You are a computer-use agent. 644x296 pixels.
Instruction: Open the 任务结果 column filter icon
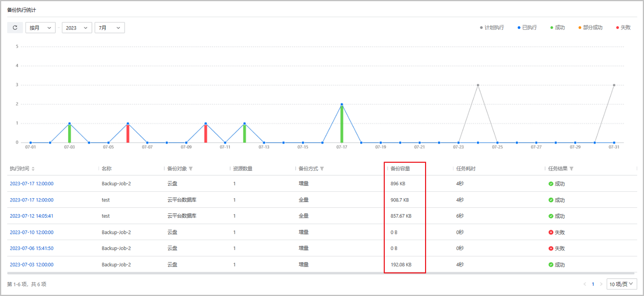(x=572, y=169)
